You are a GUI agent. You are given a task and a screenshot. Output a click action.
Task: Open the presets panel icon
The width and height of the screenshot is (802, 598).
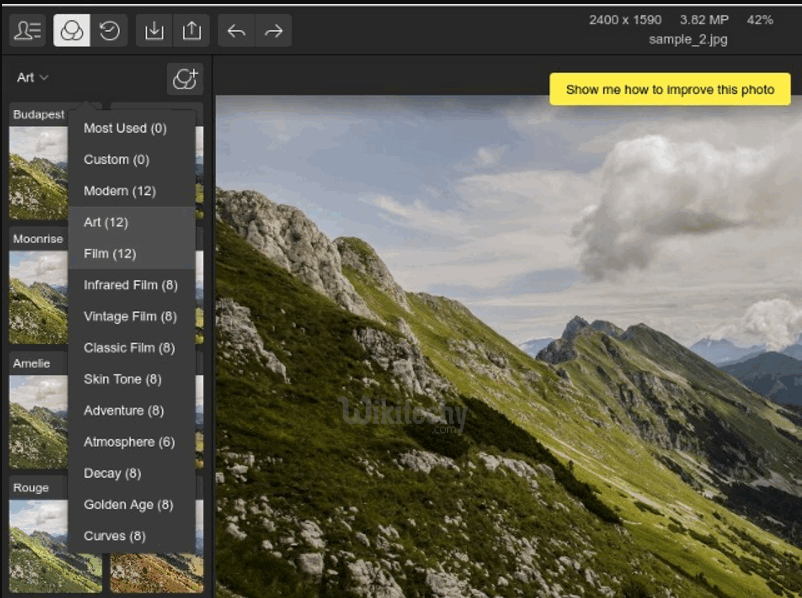click(x=71, y=31)
